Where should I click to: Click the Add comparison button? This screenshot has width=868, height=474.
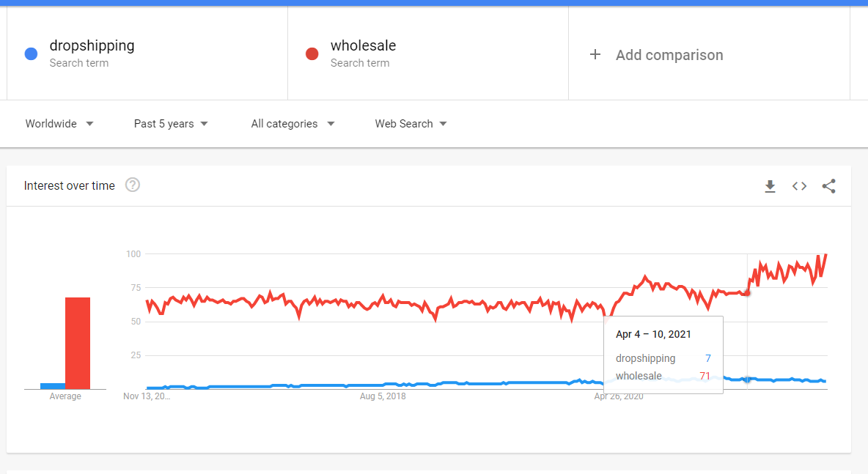point(669,55)
